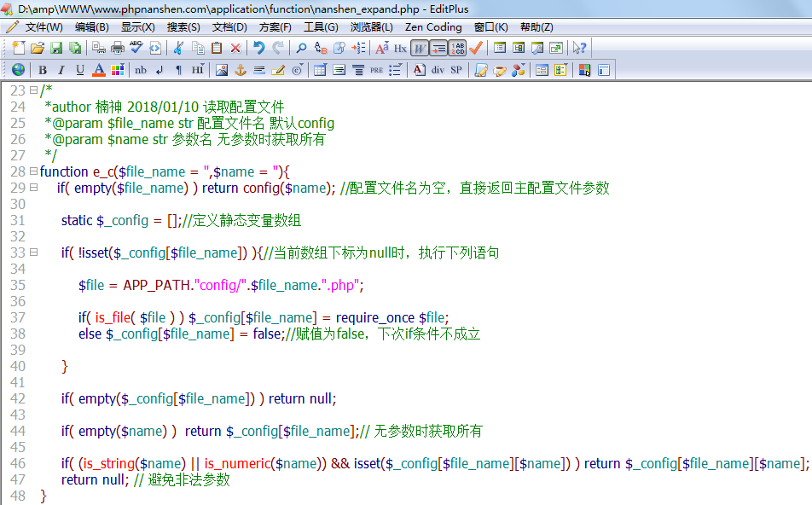Open the 文件(W) menu

(44, 27)
